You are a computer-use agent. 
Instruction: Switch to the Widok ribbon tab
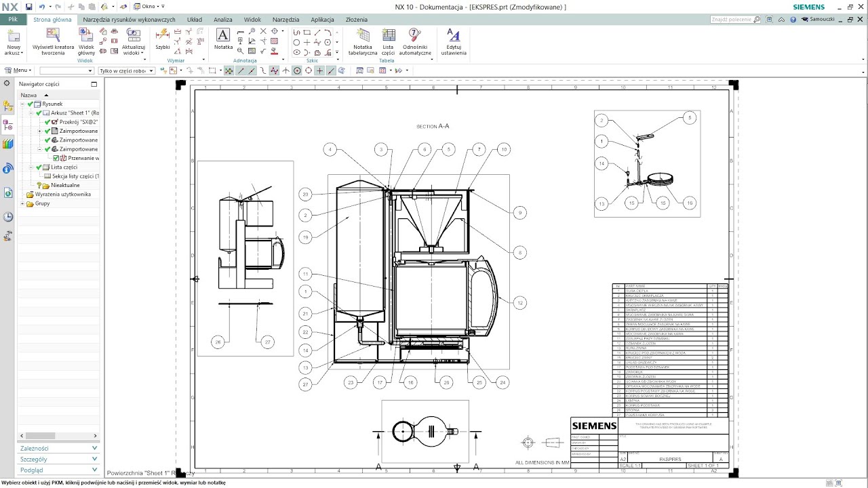tap(252, 20)
